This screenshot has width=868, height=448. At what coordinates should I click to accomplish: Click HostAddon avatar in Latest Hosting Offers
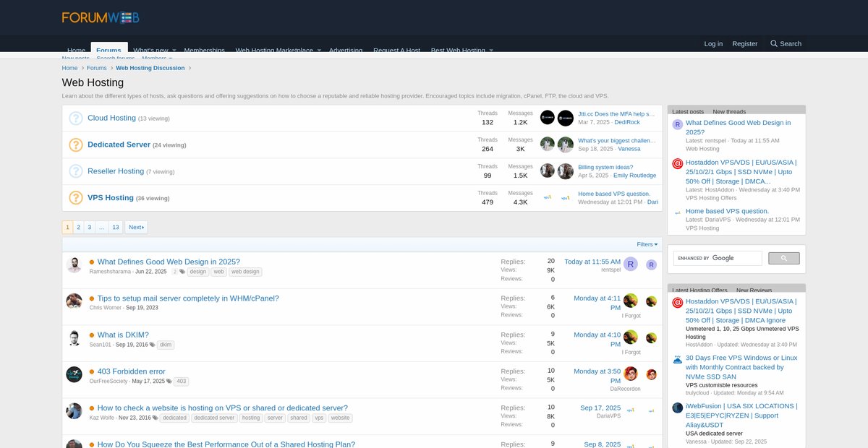point(677,303)
